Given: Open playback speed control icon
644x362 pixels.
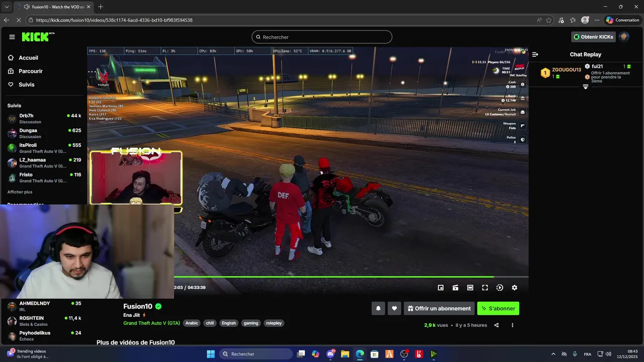Looking at the screenshot, I should click(x=500, y=288).
